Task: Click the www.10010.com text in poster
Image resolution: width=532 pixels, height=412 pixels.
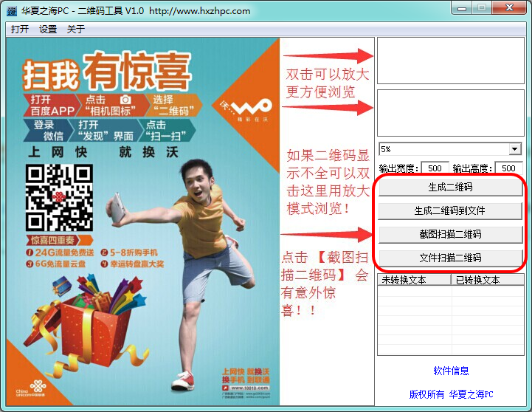Action: pyautogui.click(x=249, y=388)
